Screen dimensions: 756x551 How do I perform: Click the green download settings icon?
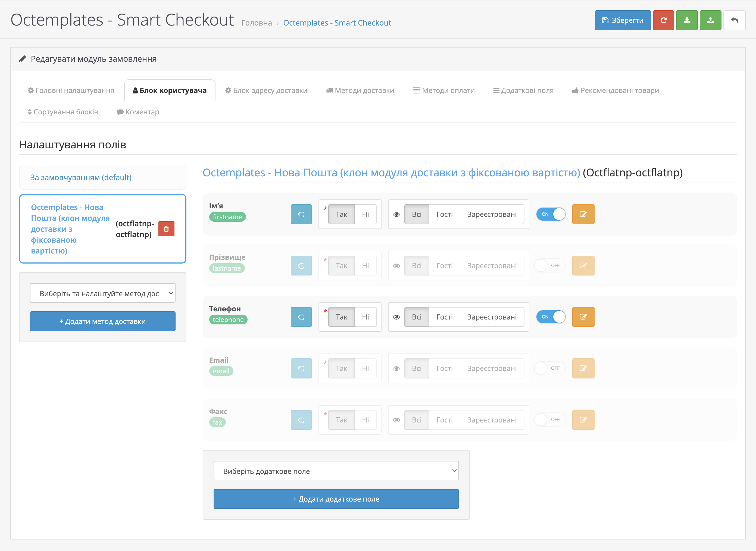[x=687, y=20]
